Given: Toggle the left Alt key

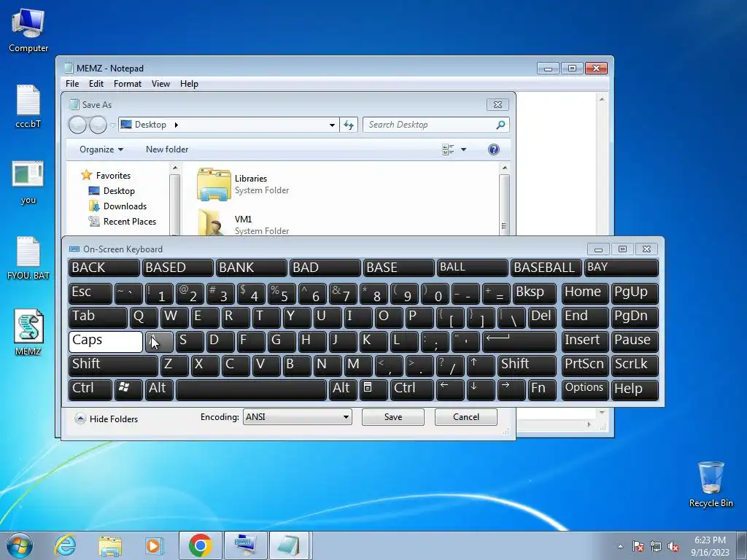Looking at the screenshot, I should pos(159,389).
